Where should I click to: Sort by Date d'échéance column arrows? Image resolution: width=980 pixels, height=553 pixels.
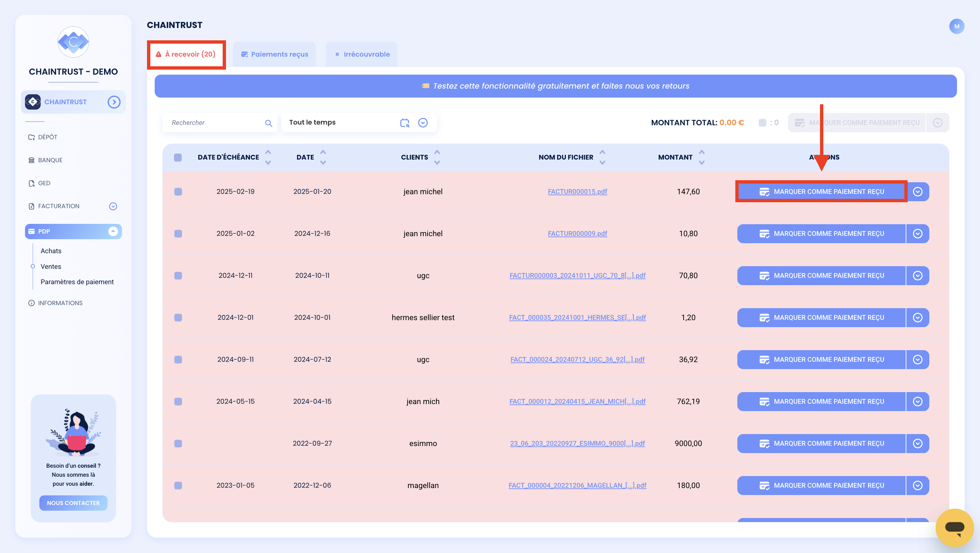[268, 157]
